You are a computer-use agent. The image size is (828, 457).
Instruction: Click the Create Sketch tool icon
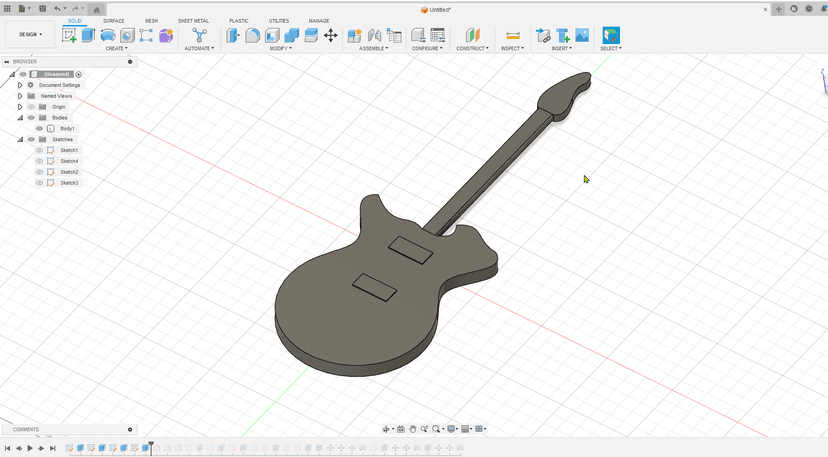(69, 35)
